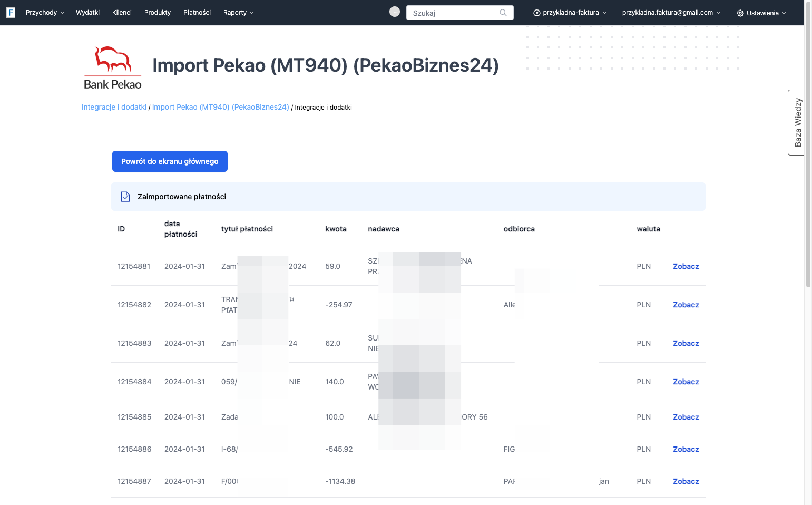The height and width of the screenshot is (505, 812).
Task: Click the magnifier icon in the search box
Action: [503, 13]
